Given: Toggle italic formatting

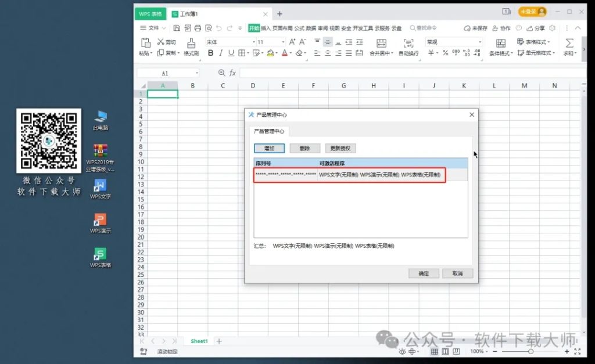Looking at the screenshot, I should click(221, 53).
